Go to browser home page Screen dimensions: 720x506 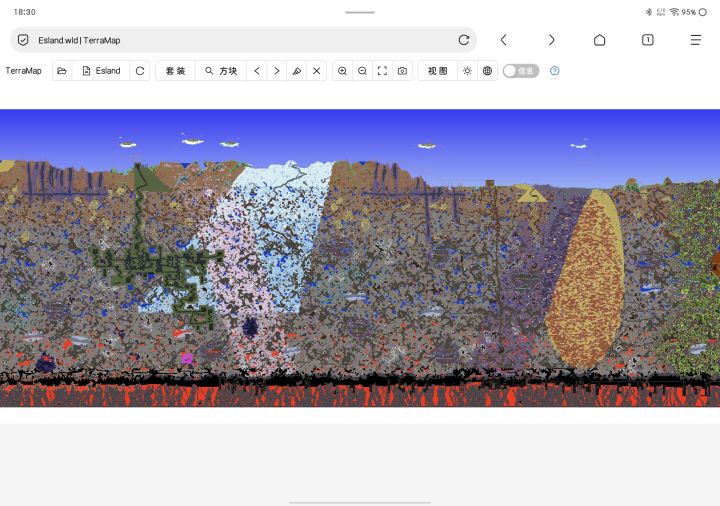pos(599,40)
